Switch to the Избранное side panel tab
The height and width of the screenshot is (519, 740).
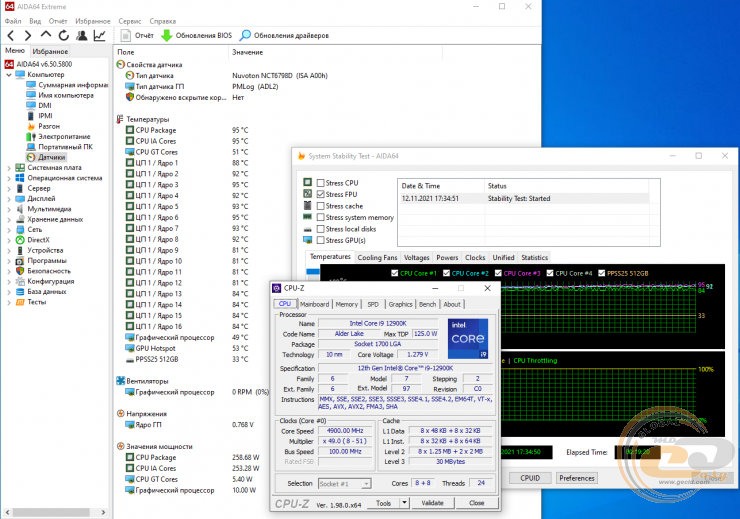click(50, 51)
